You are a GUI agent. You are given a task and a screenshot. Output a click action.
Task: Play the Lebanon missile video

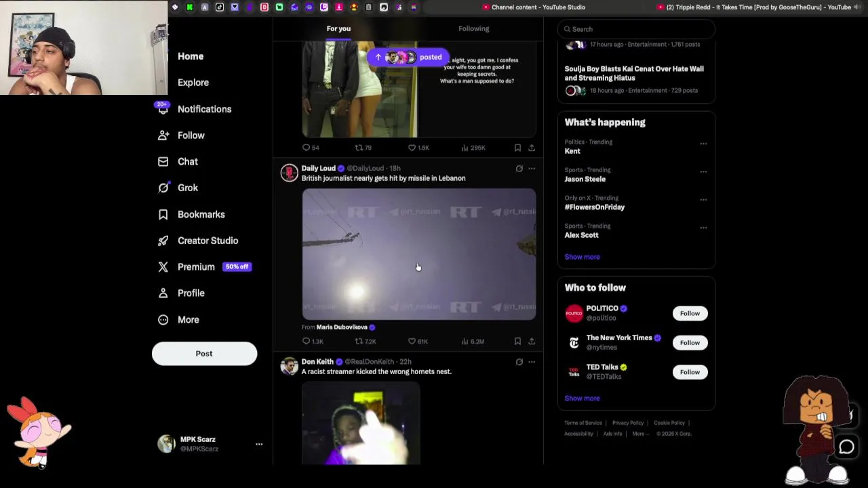click(x=418, y=253)
